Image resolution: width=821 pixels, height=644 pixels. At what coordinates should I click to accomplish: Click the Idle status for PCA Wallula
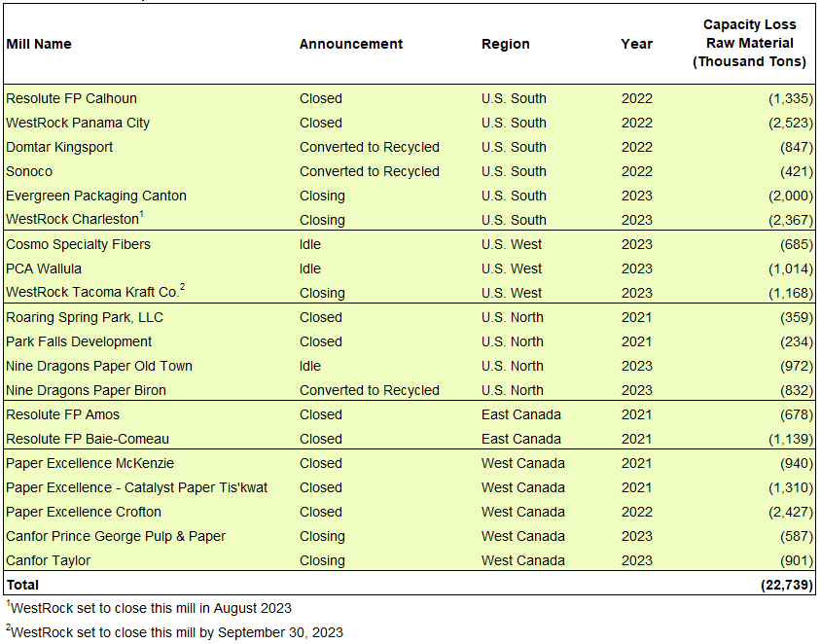[310, 268]
